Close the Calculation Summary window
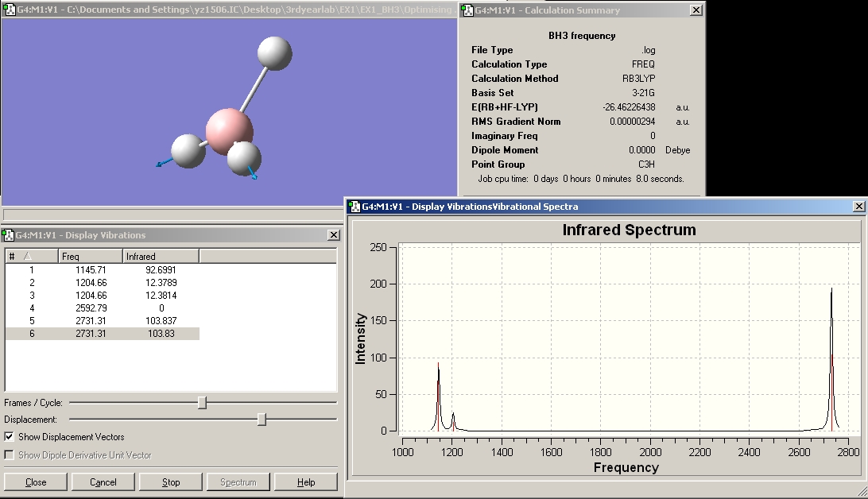Image resolution: width=868 pixels, height=499 pixels. tap(696, 10)
